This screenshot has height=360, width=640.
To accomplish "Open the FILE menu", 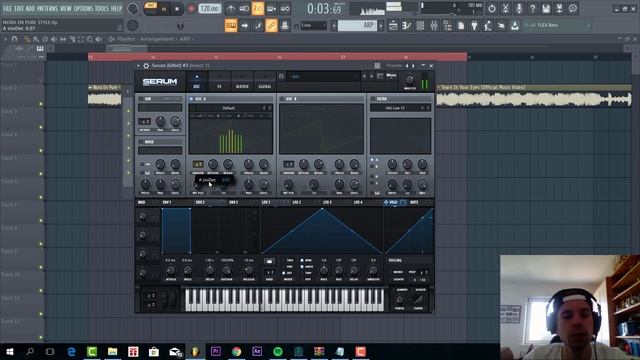I will (7, 9).
